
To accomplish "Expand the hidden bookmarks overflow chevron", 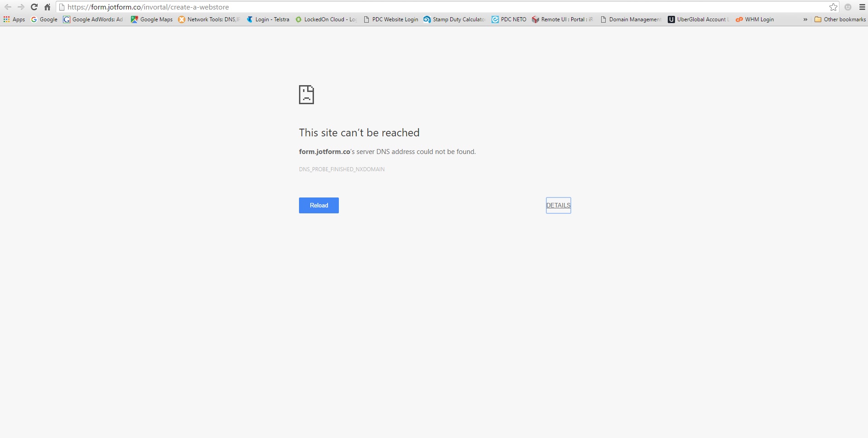I will 805,19.
